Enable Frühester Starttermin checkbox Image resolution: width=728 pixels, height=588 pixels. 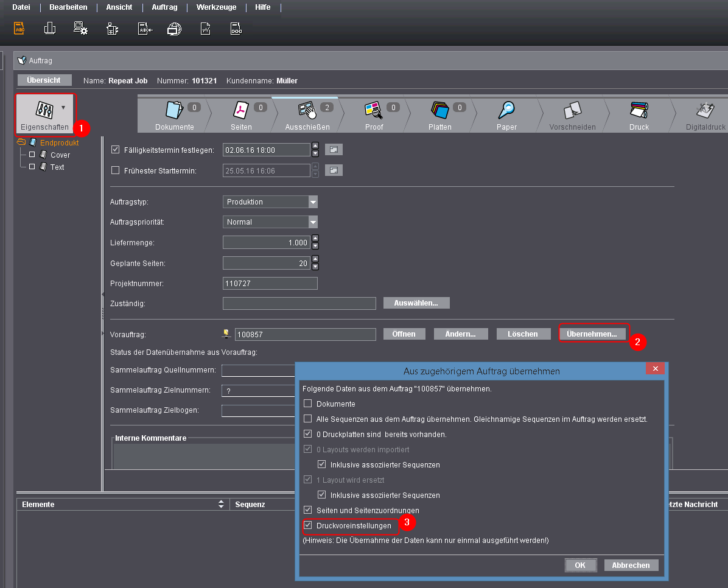[x=116, y=170]
